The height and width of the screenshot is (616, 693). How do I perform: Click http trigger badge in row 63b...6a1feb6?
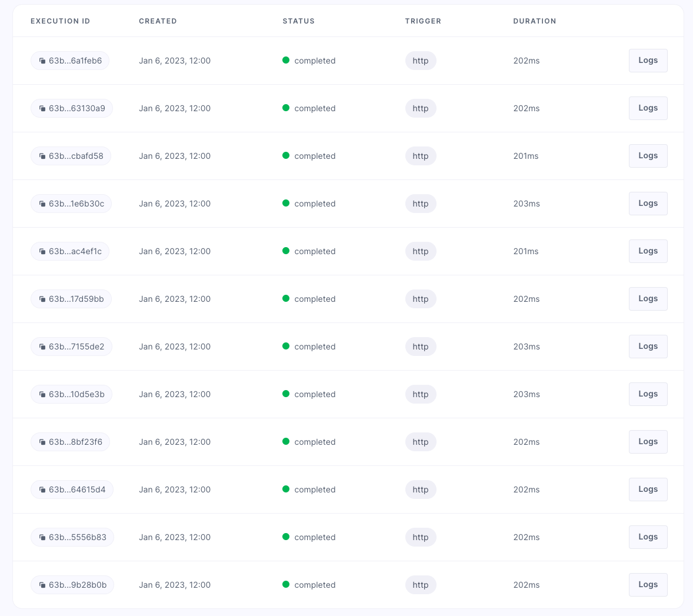click(x=421, y=61)
